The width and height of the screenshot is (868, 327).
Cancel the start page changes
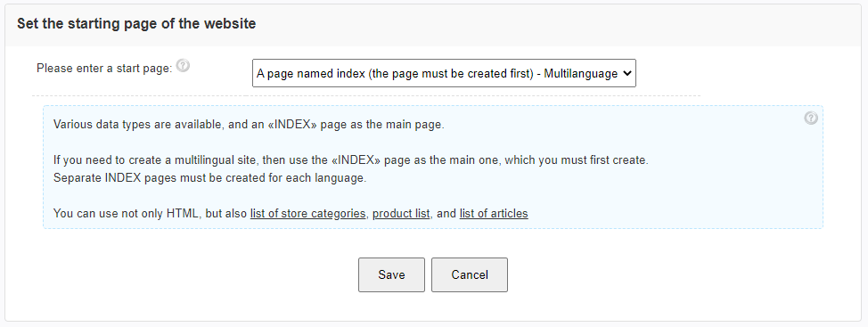(x=470, y=274)
